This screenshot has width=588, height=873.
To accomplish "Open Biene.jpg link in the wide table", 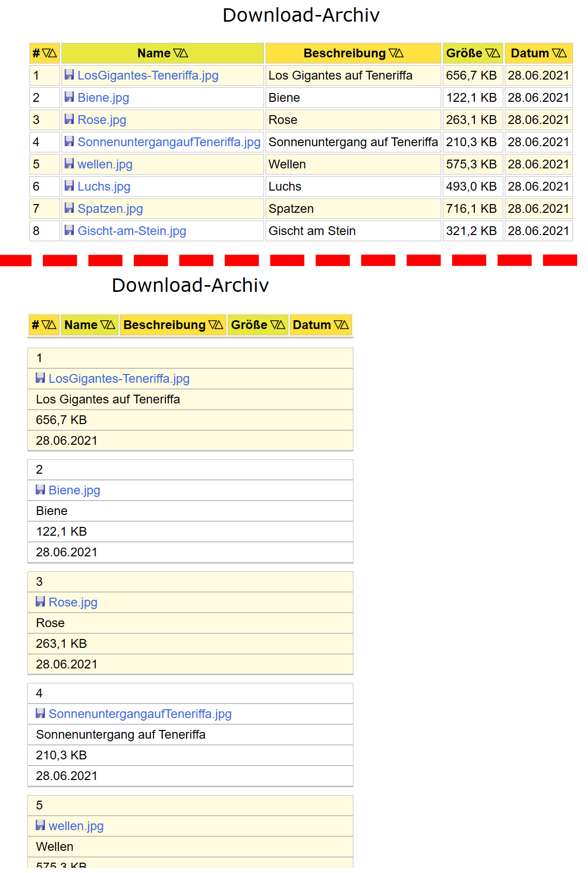I will (103, 98).
